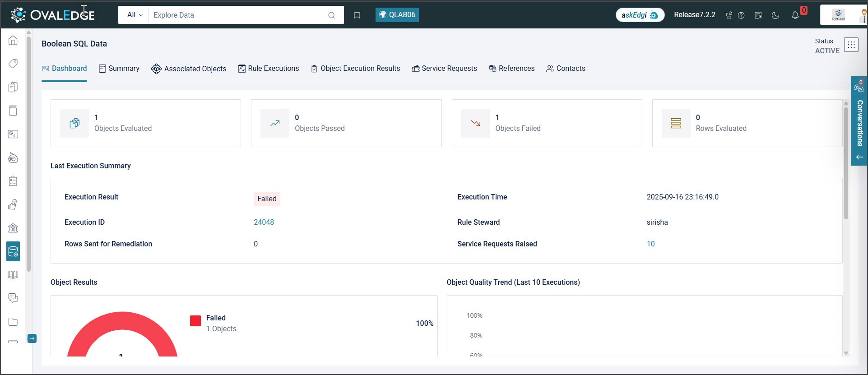This screenshot has width=868, height=375.
Task: Expand the left sidebar arrow button
Action: point(32,338)
